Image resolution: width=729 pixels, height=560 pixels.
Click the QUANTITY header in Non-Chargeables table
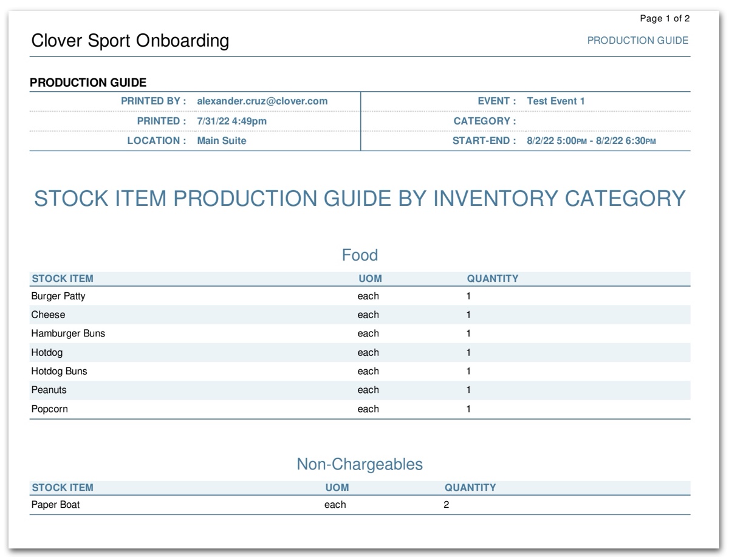[470, 488]
